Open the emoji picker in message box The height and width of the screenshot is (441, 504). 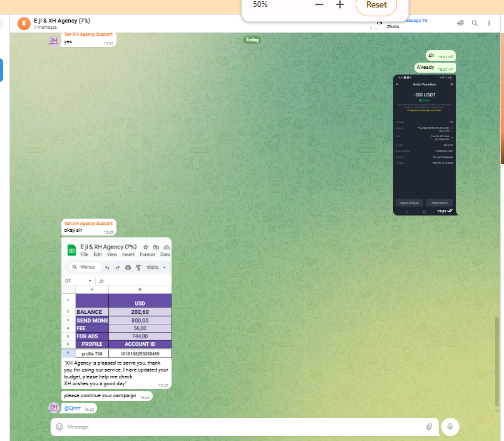(x=59, y=427)
